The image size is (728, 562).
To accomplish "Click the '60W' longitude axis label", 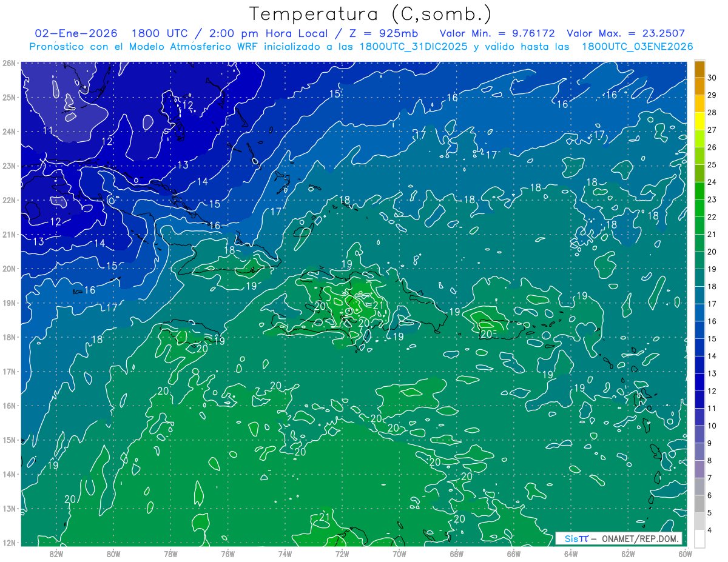I will (684, 553).
